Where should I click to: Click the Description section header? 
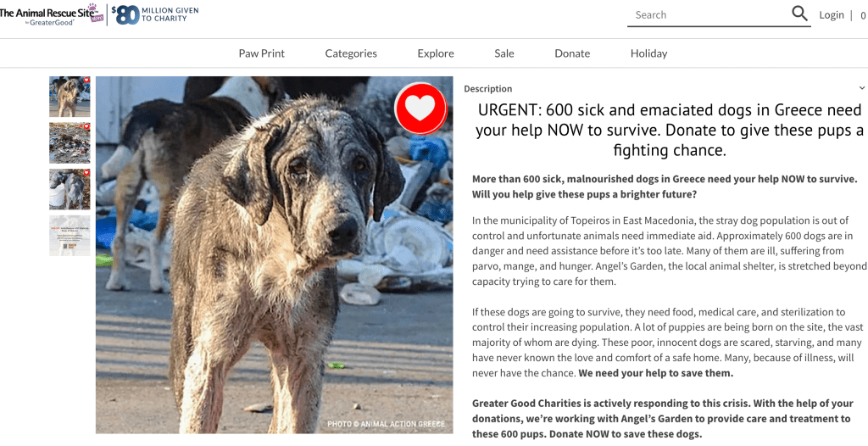tap(487, 89)
